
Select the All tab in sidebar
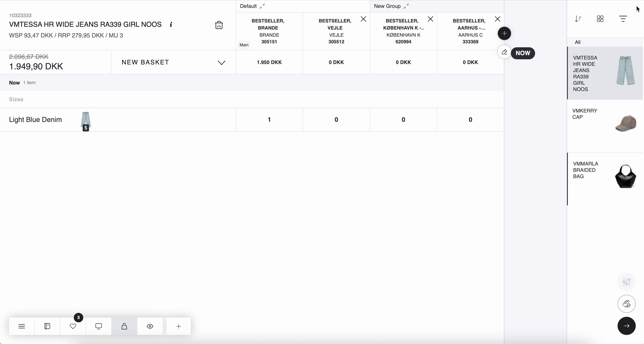click(x=578, y=42)
